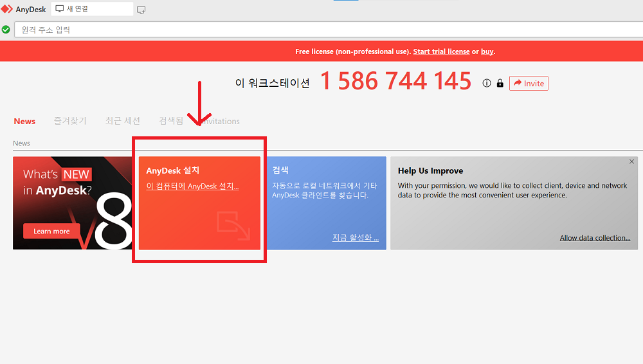Image resolution: width=643 pixels, height=364 pixels.
Task: Open the 최근 세션 tab
Action: (x=123, y=121)
